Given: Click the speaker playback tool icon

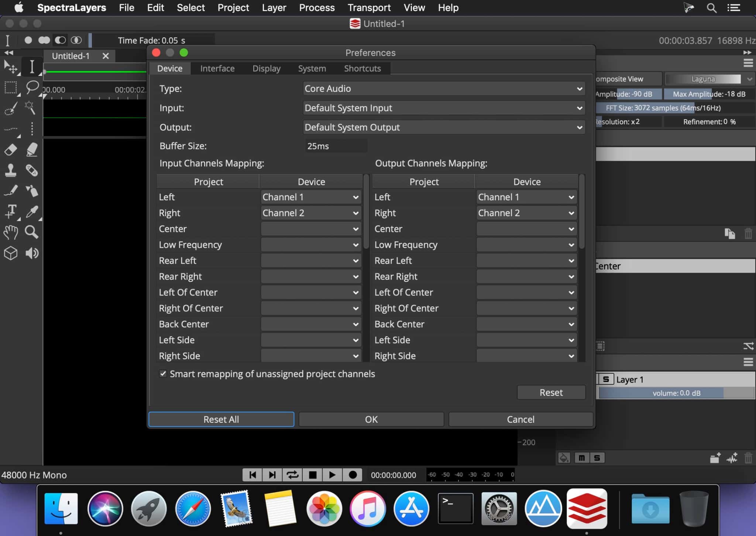Looking at the screenshot, I should click(32, 253).
